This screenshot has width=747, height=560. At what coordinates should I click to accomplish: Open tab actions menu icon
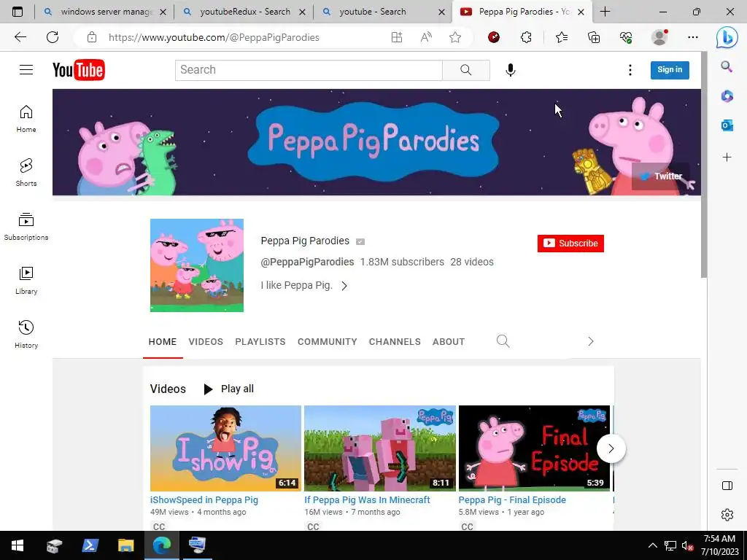point(18,12)
